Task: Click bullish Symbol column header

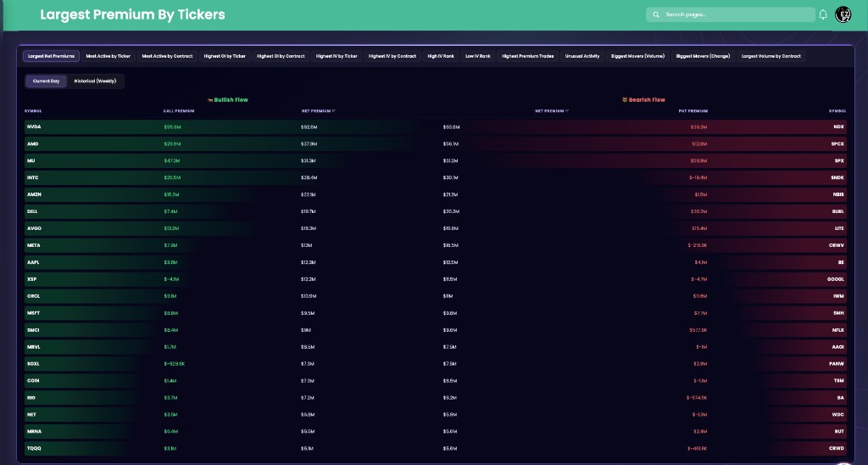Action: [33, 111]
